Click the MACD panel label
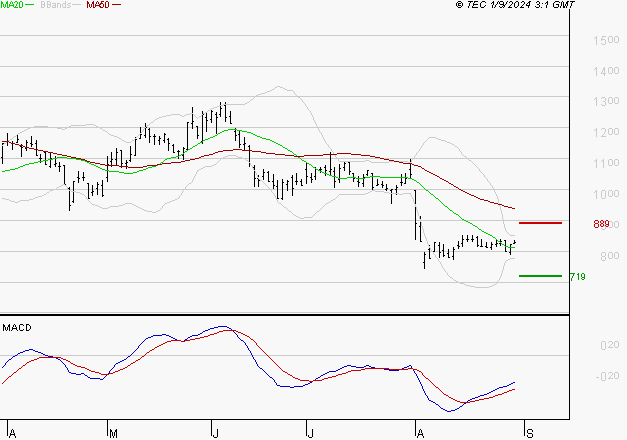 [x=17, y=328]
